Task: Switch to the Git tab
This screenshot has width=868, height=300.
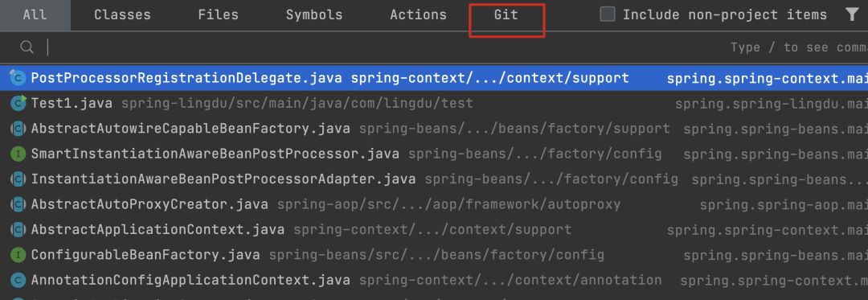Action: 506,15
